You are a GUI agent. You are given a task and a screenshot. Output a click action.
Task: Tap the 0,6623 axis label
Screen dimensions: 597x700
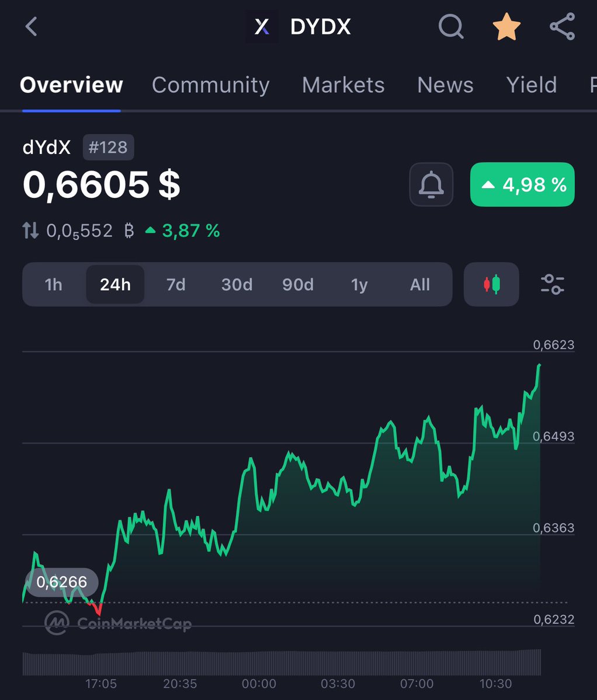(x=554, y=344)
